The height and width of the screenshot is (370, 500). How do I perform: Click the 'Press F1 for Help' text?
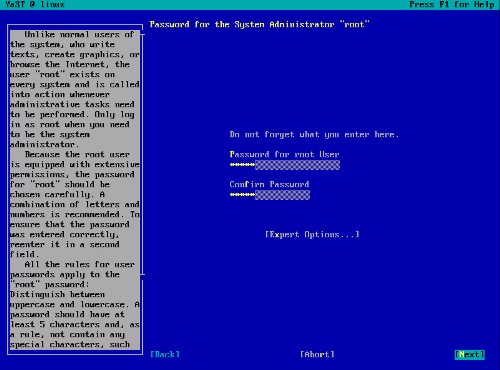(x=452, y=5)
